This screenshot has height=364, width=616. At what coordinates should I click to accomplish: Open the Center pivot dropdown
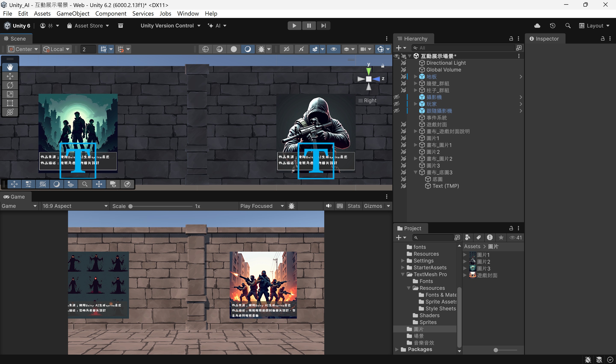pyautogui.click(x=23, y=49)
